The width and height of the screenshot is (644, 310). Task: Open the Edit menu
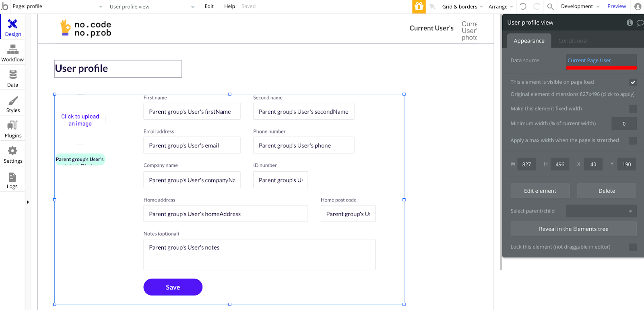point(209,6)
